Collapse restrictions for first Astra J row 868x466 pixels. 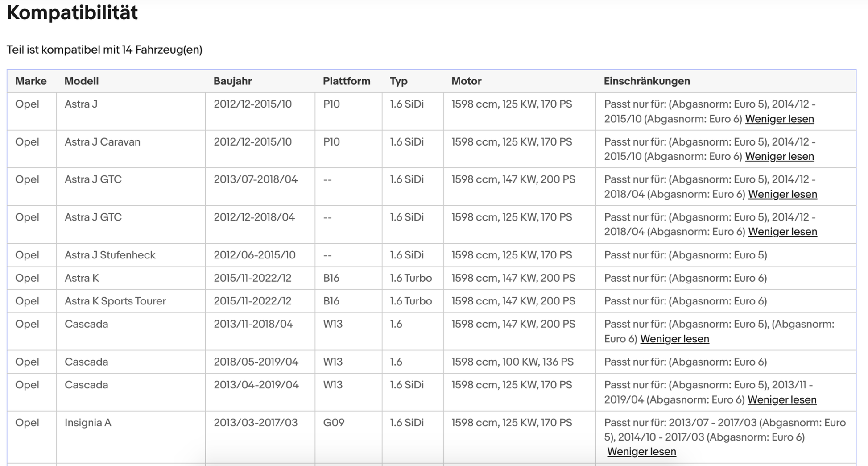click(x=779, y=119)
